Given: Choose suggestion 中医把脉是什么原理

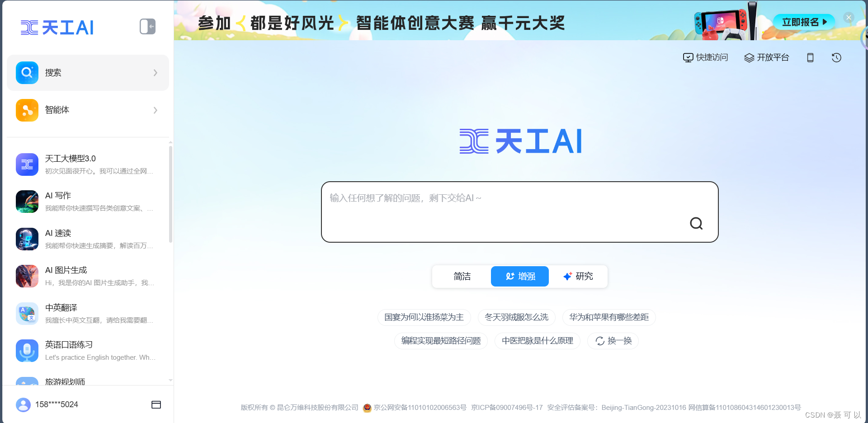Looking at the screenshot, I should click(x=538, y=341).
